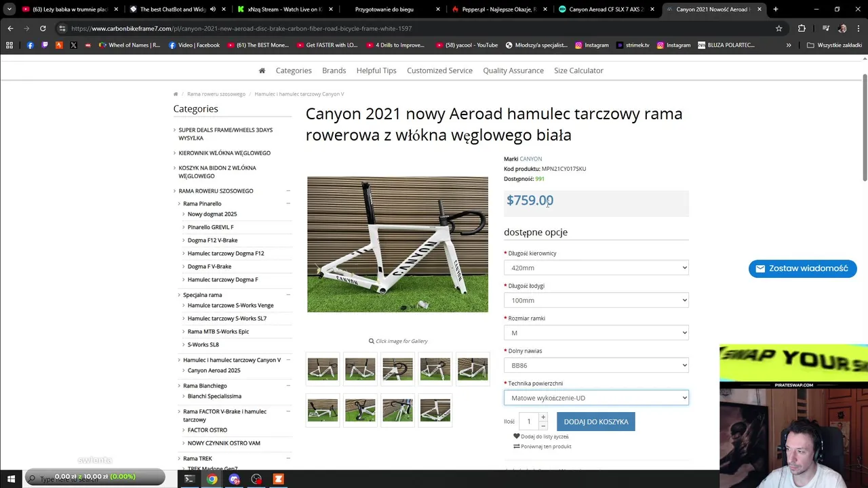
Task: Switch to the Pepper.pl browser tab
Action: pyautogui.click(x=494, y=9)
